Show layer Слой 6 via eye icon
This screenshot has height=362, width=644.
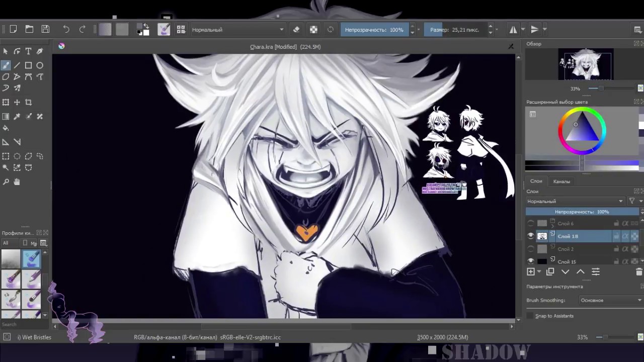point(531,223)
